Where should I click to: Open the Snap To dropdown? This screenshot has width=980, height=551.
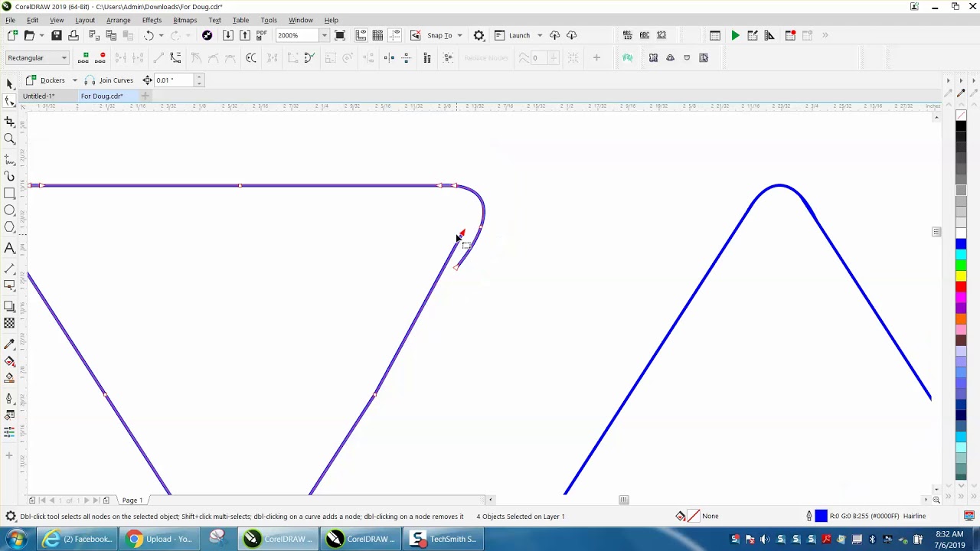point(459,35)
